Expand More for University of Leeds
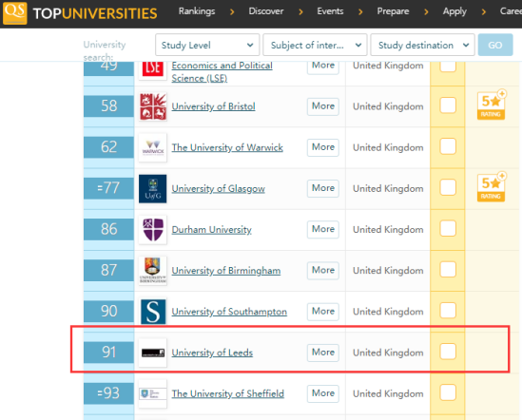The height and width of the screenshot is (420, 522). pyautogui.click(x=323, y=353)
